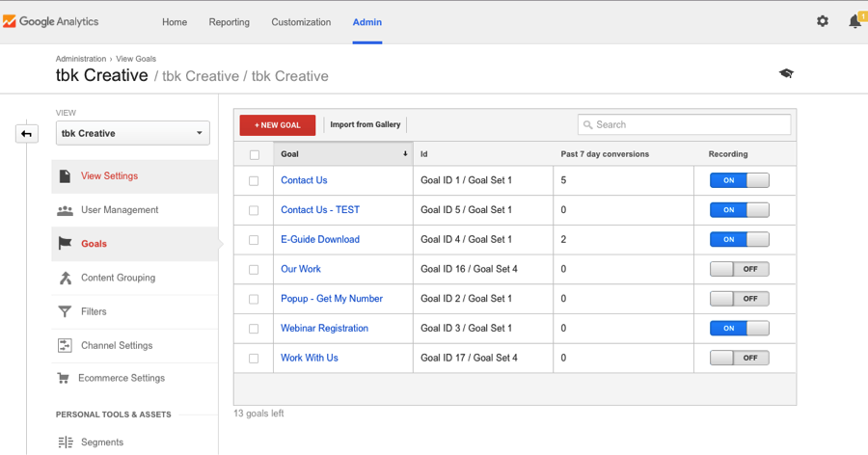This screenshot has width=868, height=455.
Task: Open the notifications bell icon
Action: pos(854,21)
